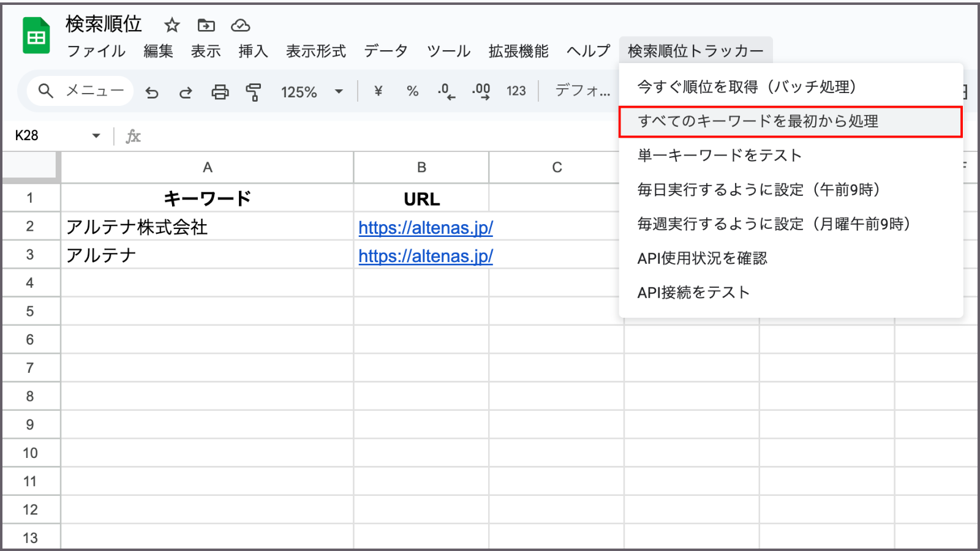The image size is (980, 551).
Task: Choose 毎週実行するように設定（月曜午前9時）
Action: [791, 224]
